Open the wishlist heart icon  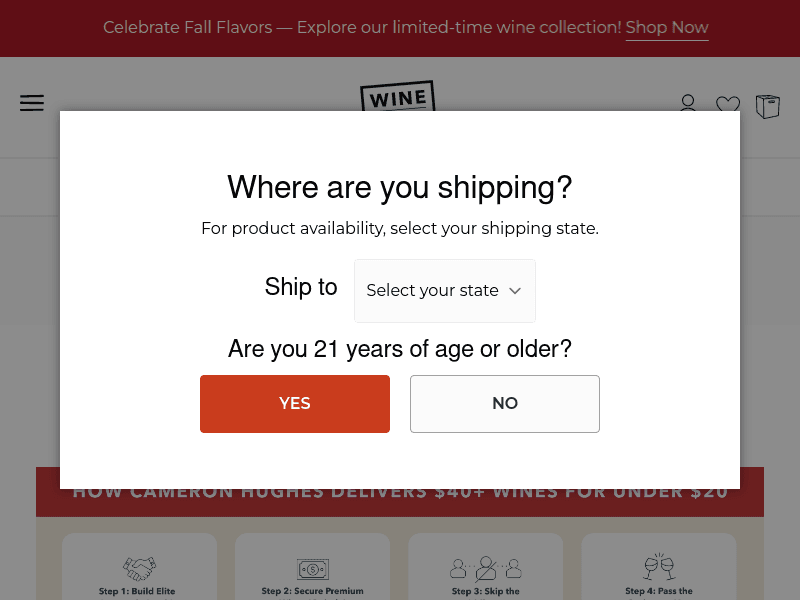click(x=728, y=104)
